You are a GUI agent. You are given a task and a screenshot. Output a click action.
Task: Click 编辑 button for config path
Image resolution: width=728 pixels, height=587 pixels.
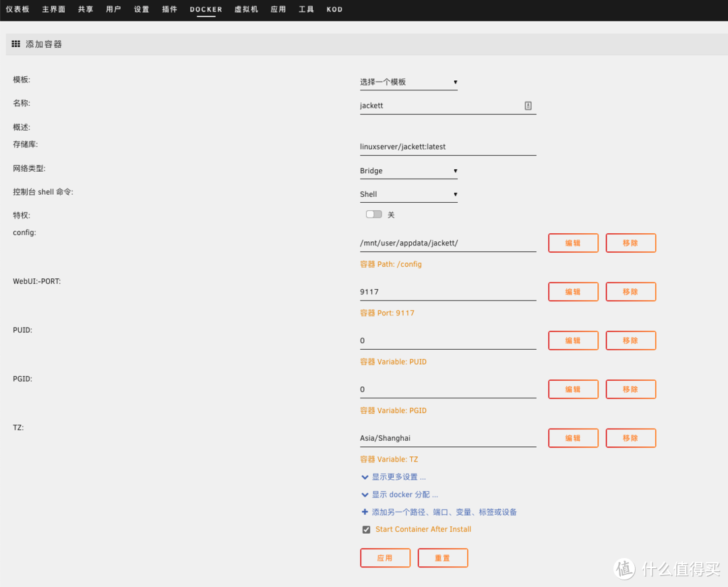tap(573, 243)
